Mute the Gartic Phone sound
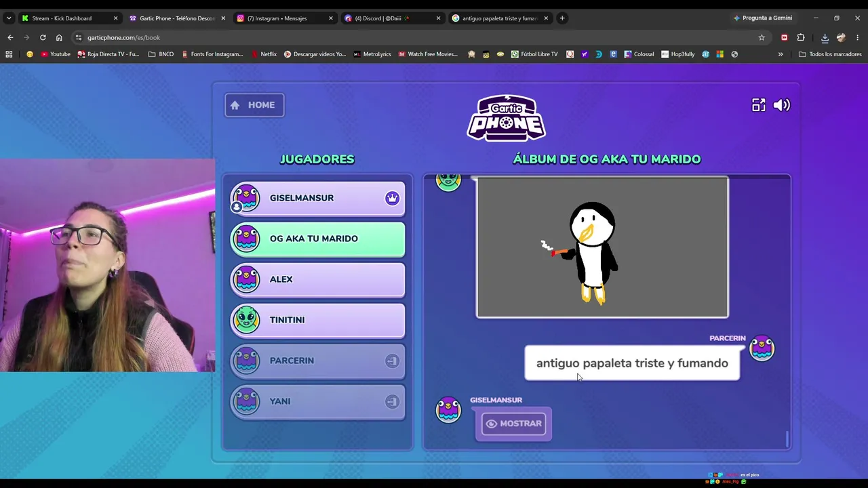The height and width of the screenshot is (488, 868). 782,105
